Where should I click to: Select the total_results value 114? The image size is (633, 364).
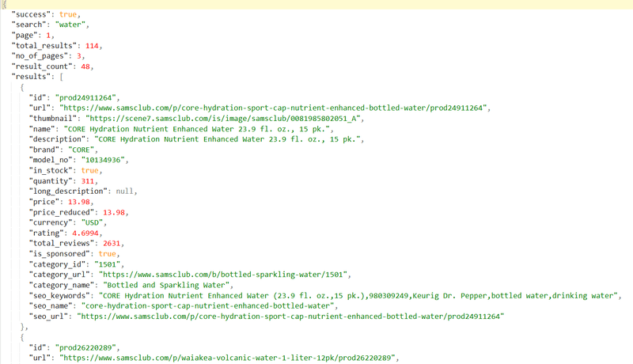click(x=92, y=46)
